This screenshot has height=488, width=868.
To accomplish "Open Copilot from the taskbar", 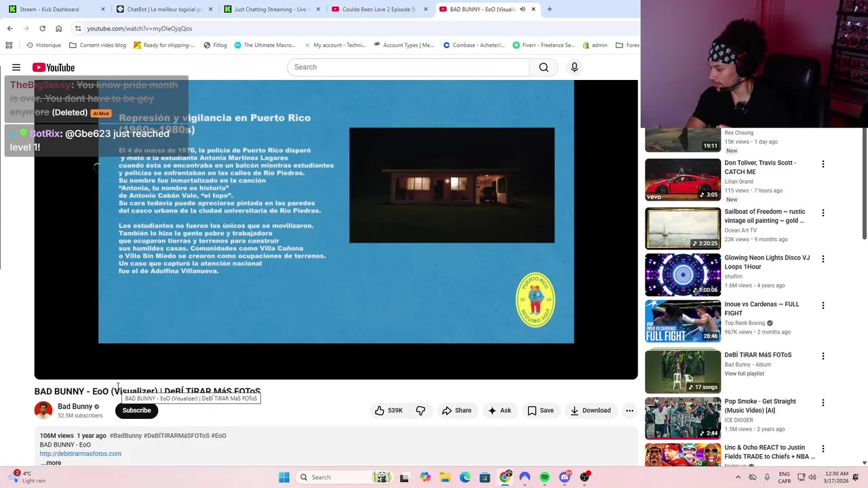I will click(x=425, y=477).
